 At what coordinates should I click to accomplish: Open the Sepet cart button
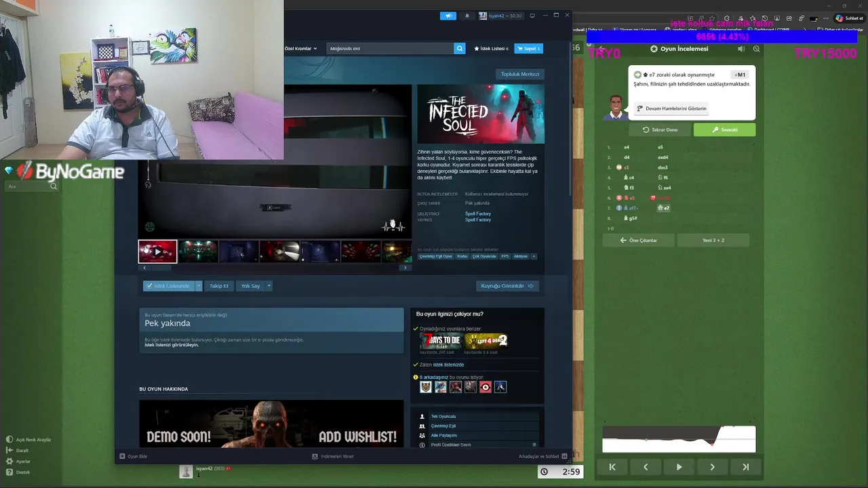pos(529,49)
